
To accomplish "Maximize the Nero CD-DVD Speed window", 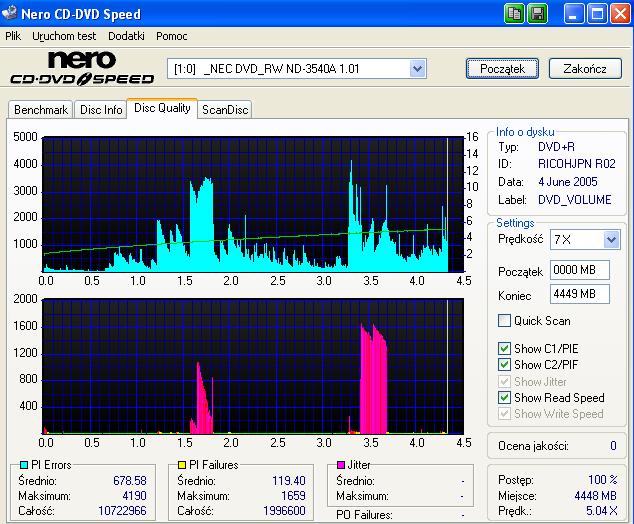I will pyautogui.click(x=597, y=14).
